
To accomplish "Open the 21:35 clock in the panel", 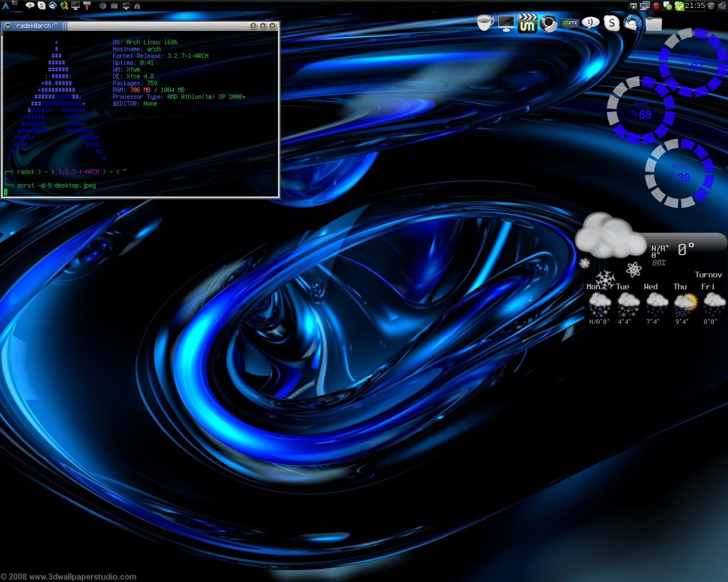I will (x=694, y=6).
